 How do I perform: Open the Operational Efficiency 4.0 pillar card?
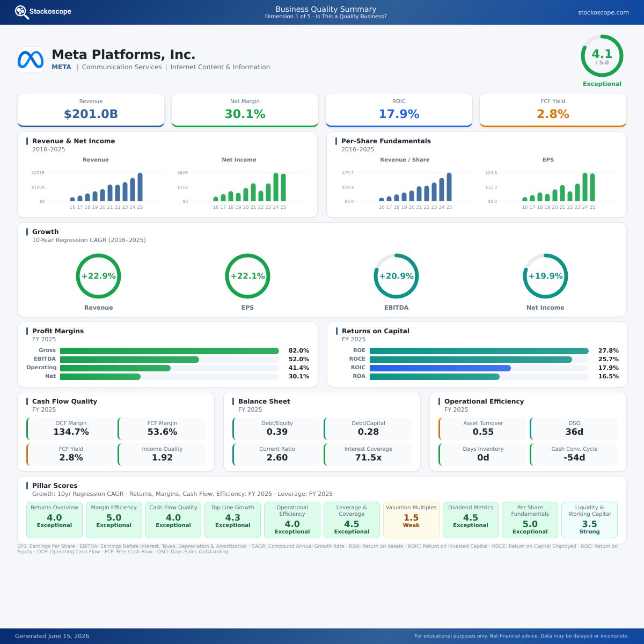tap(292, 520)
